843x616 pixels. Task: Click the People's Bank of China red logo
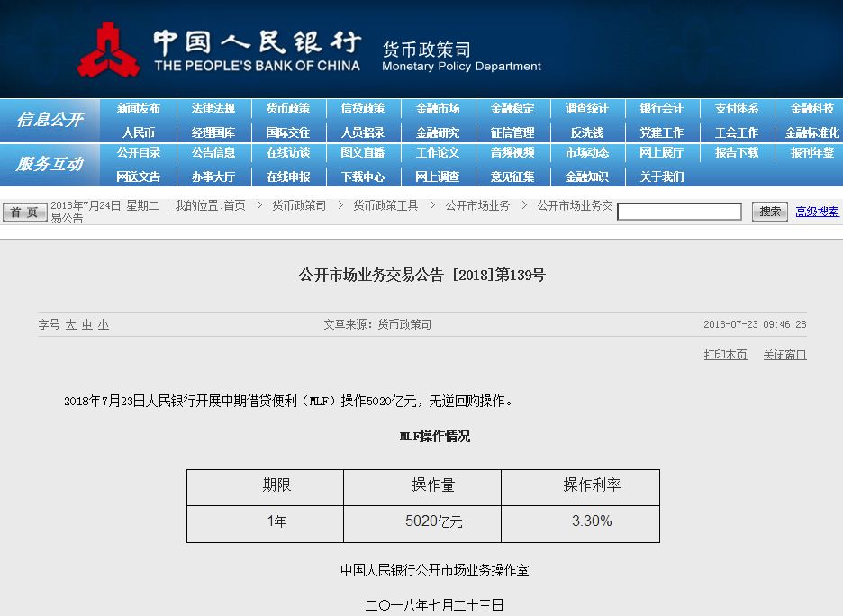click(108, 50)
